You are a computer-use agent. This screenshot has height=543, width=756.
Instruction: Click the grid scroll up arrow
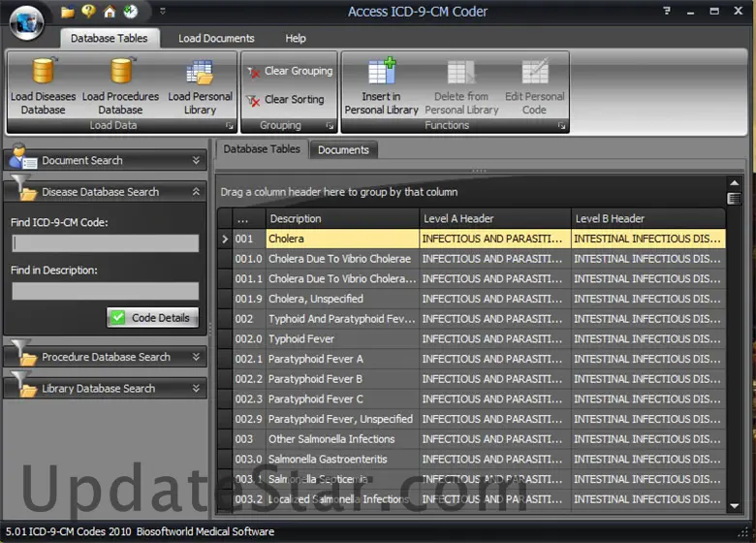click(734, 182)
